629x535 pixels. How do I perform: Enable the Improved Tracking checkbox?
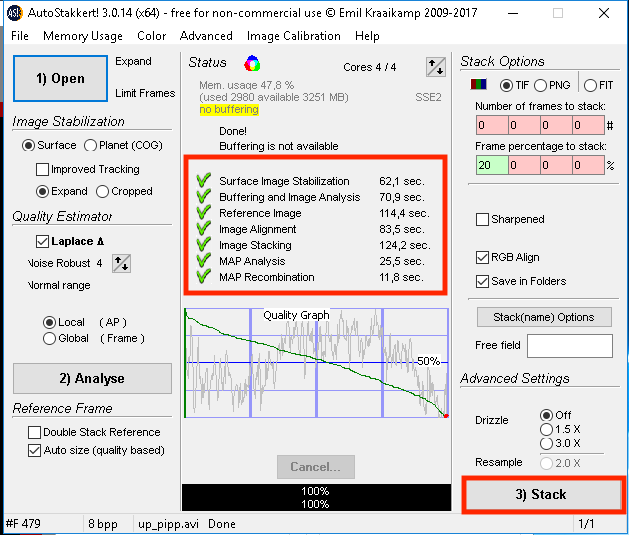pos(42,170)
